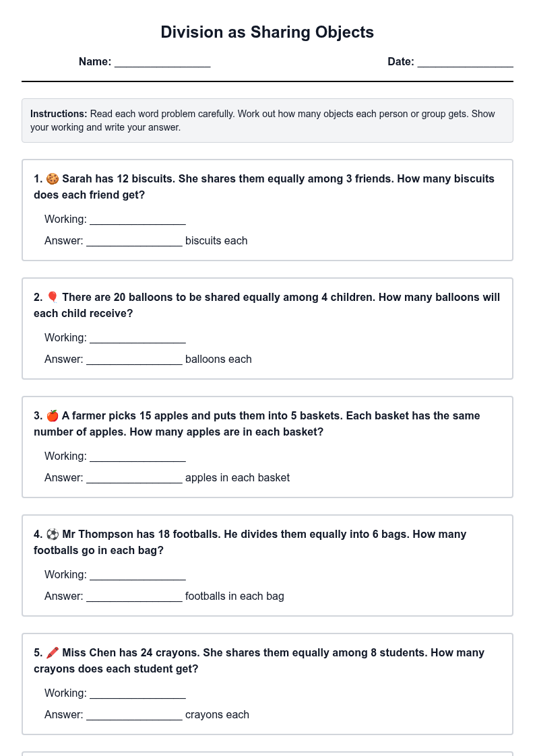
Task: Click the Working line for footballs problem
Action: tap(138, 575)
